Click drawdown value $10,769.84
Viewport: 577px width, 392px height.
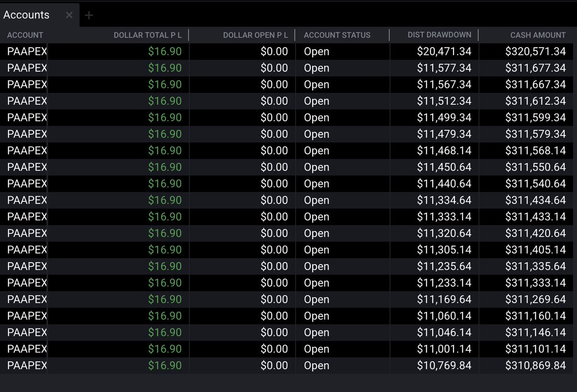[444, 366]
